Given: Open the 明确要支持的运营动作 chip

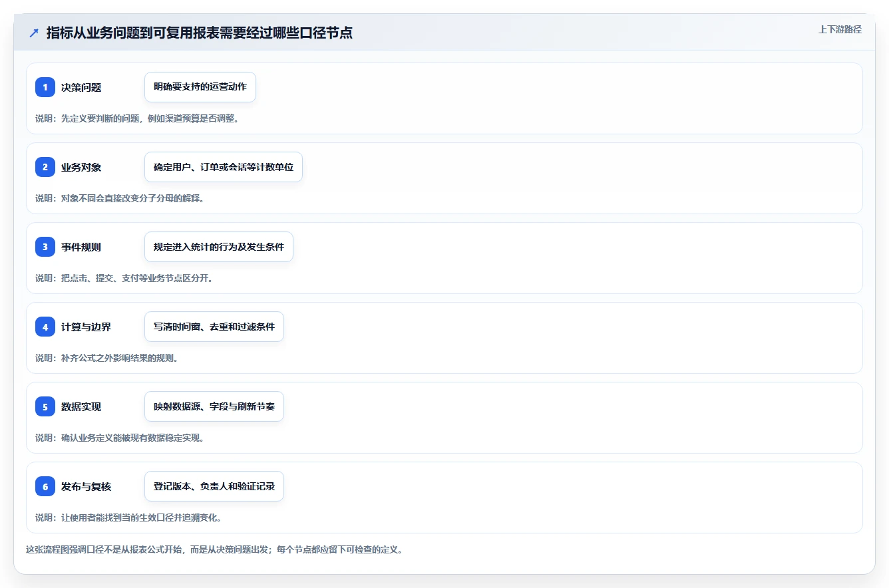Looking at the screenshot, I should (200, 87).
